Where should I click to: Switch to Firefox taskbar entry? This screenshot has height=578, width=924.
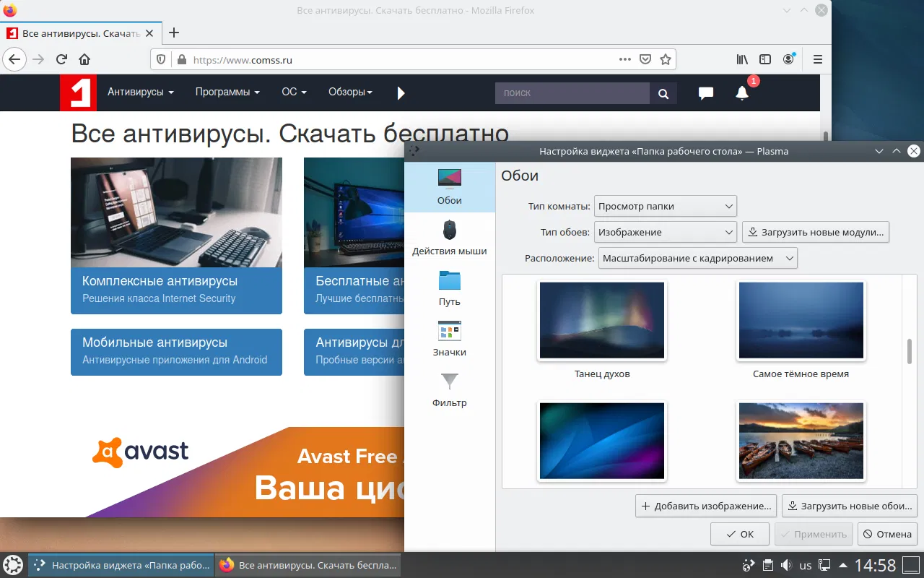[308, 565]
